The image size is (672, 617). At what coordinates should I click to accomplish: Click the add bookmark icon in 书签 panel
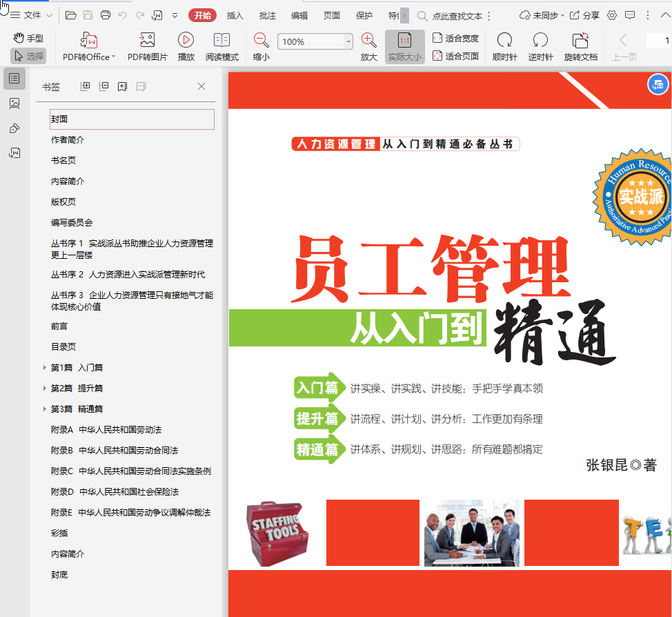pos(122,87)
